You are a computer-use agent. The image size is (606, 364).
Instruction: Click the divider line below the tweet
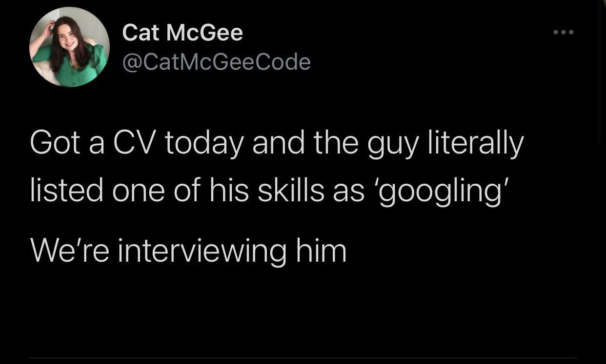pos(303,357)
